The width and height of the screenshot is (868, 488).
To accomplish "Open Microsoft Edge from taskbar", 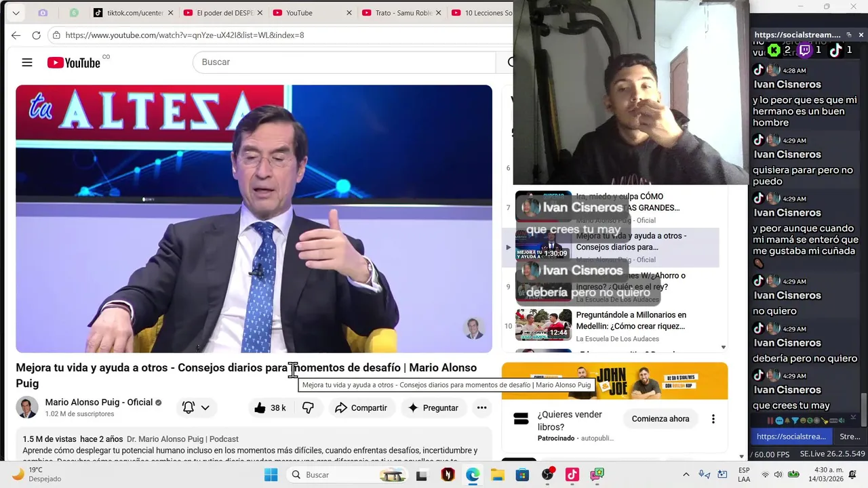I will [473, 474].
